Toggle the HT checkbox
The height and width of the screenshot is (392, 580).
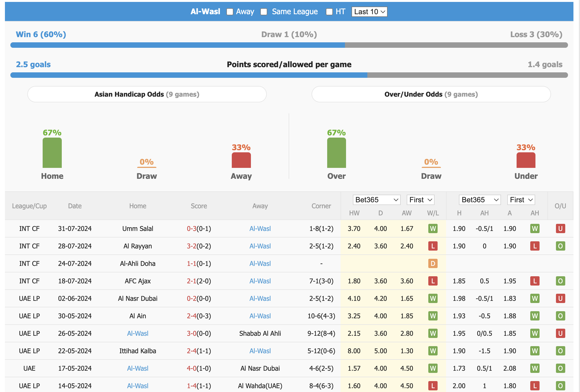[329, 12]
